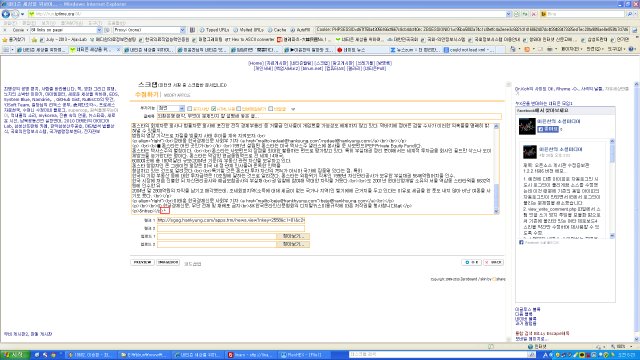Screen dimensions: 640x360
Task: Click the PREVIEW button
Action: [142, 262]
